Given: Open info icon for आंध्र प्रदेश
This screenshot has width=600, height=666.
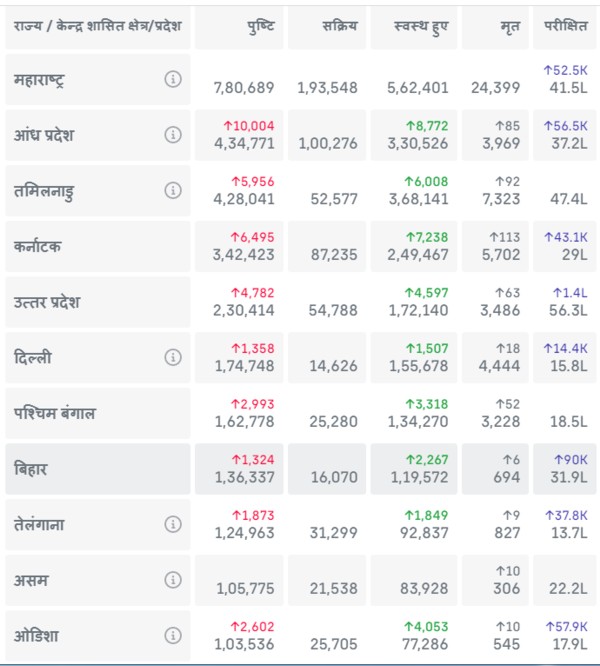Looking at the screenshot, I should pos(173,135).
